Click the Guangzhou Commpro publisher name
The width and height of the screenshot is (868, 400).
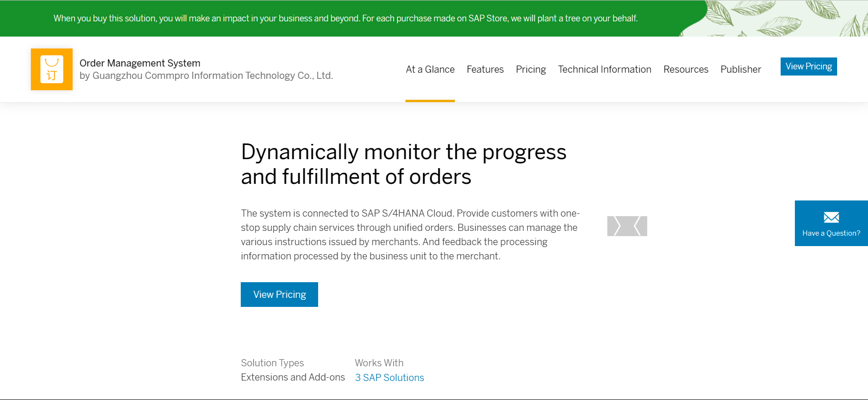(x=206, y=76)
